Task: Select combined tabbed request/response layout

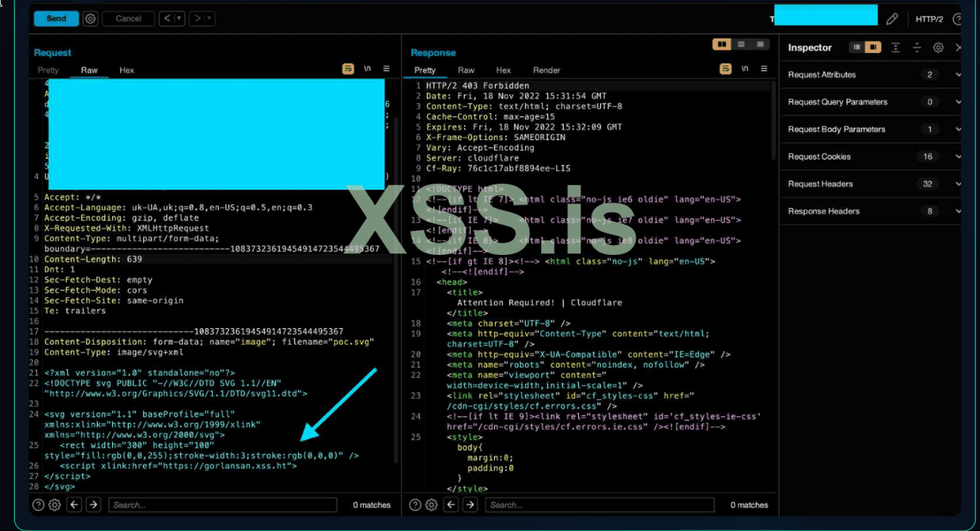Action: [760, 45]
